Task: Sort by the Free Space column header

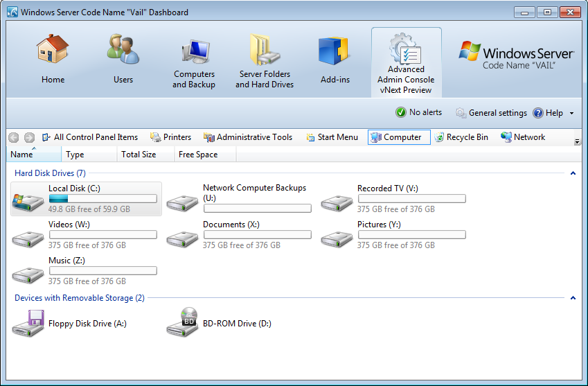Action: 206,154
